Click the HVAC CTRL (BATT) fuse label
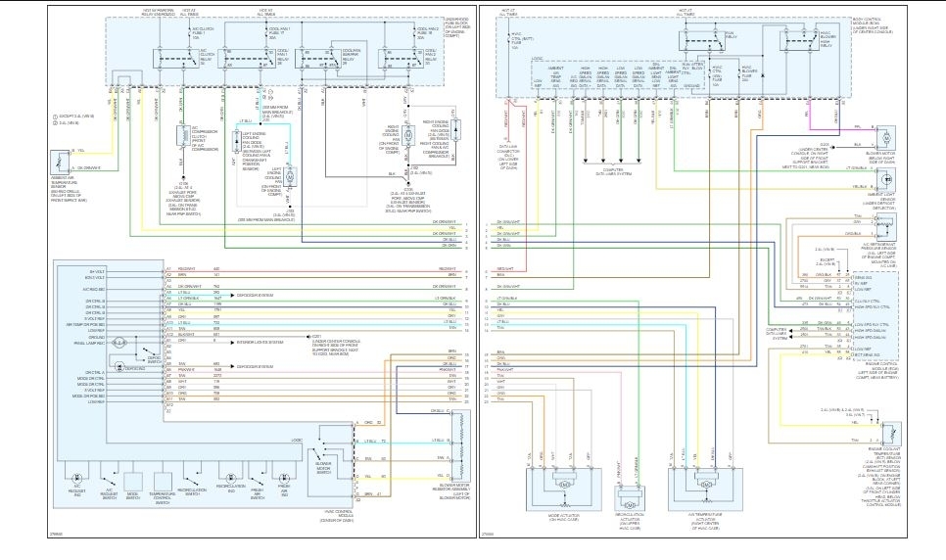 pyautogui.click(x=523, y=40)
